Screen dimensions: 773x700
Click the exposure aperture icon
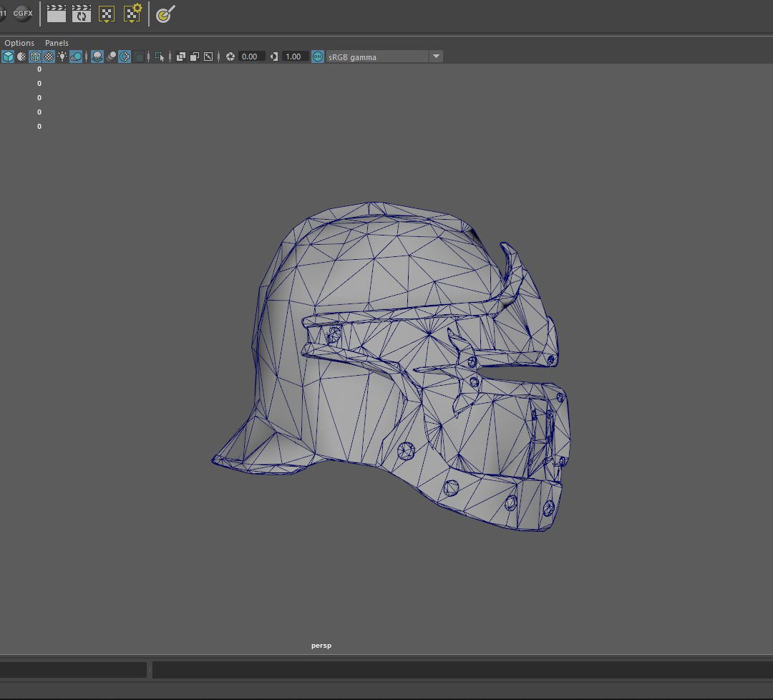pos(230,57)
